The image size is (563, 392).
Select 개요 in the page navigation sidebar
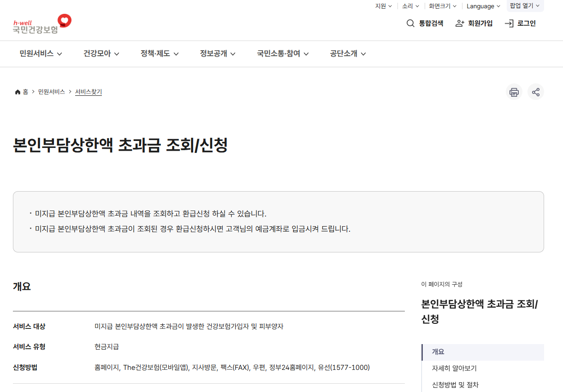coord(439,352)
